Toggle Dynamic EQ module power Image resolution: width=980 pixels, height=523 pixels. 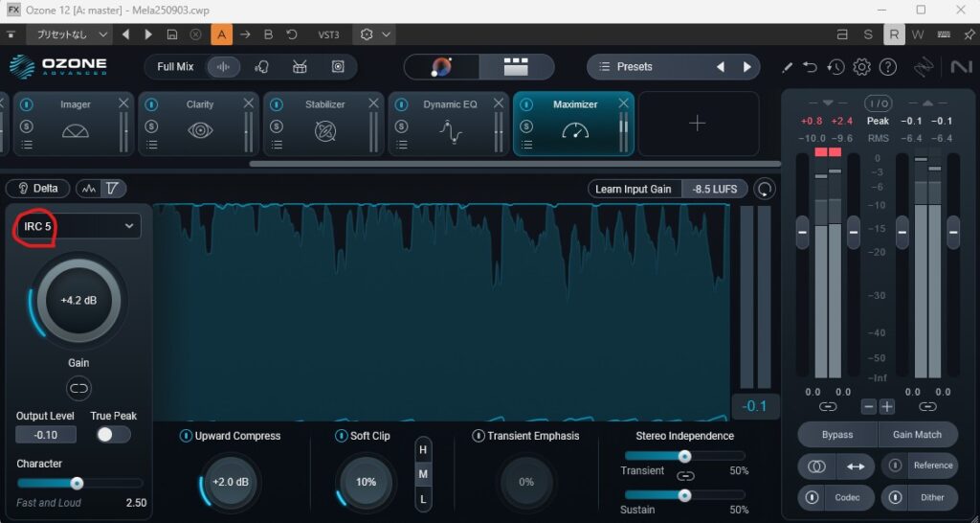[402, 104]
